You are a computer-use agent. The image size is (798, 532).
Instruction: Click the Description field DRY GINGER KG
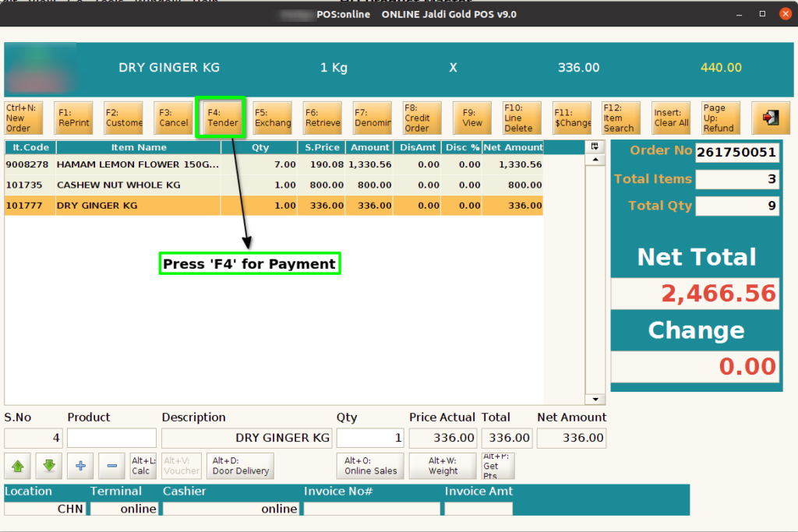(247, 438)
